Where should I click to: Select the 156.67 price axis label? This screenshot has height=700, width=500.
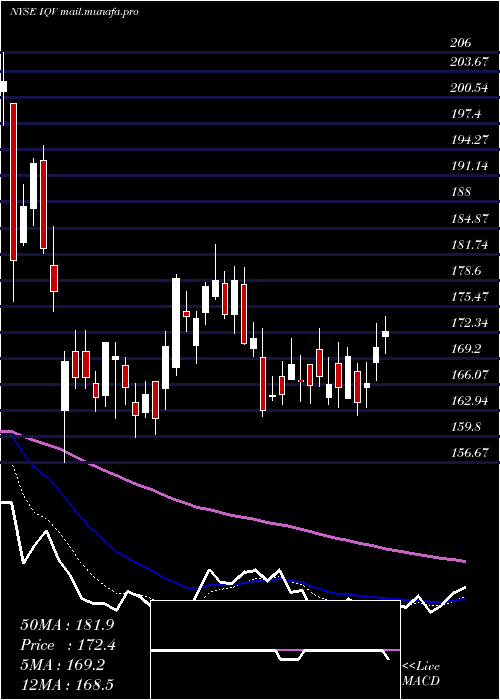[x=469, y=453]
